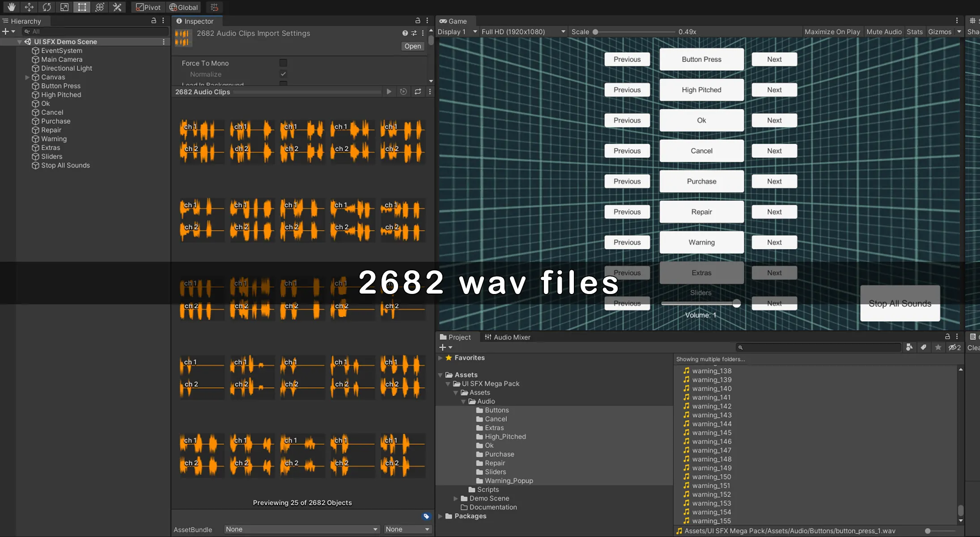980x537 pixels.
Task: Select the Rect Transform tool
Action: [x=82, y=7]
